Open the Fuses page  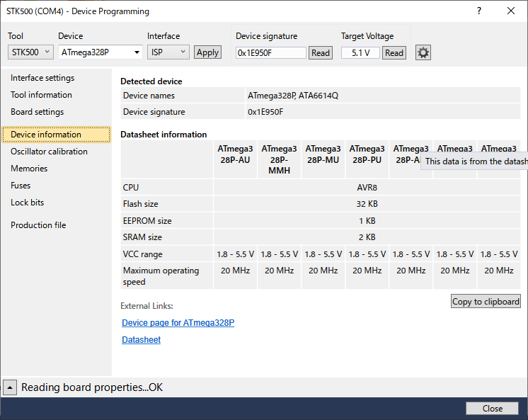[21, 186]
